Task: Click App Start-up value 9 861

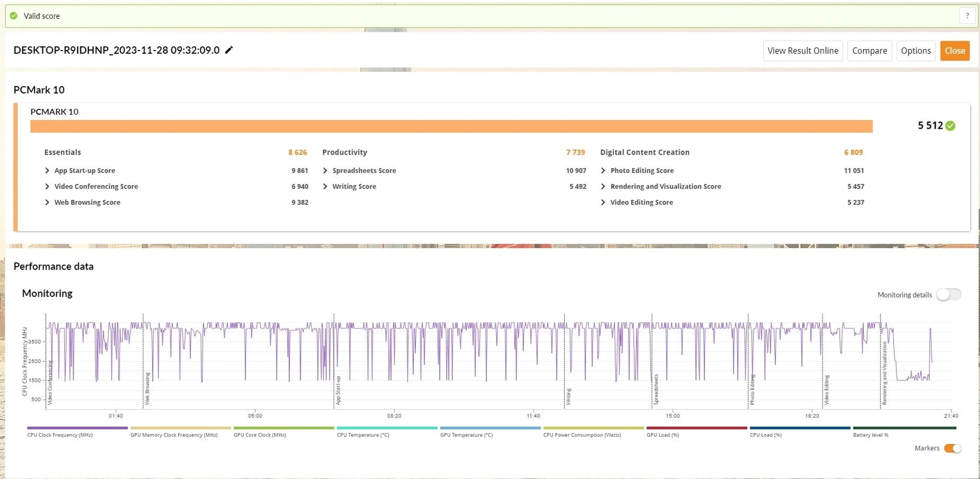Action: (x=300, y=171)
